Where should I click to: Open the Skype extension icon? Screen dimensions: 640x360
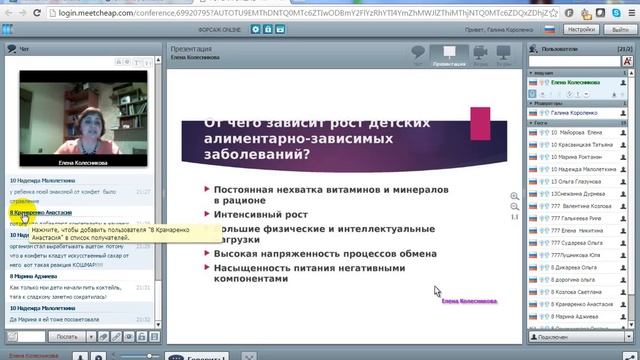pyautogui.click(x=616, y=13)
